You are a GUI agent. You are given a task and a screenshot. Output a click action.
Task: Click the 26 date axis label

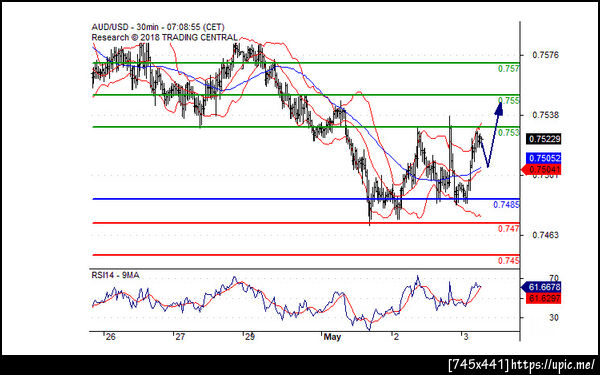(111, 337)
